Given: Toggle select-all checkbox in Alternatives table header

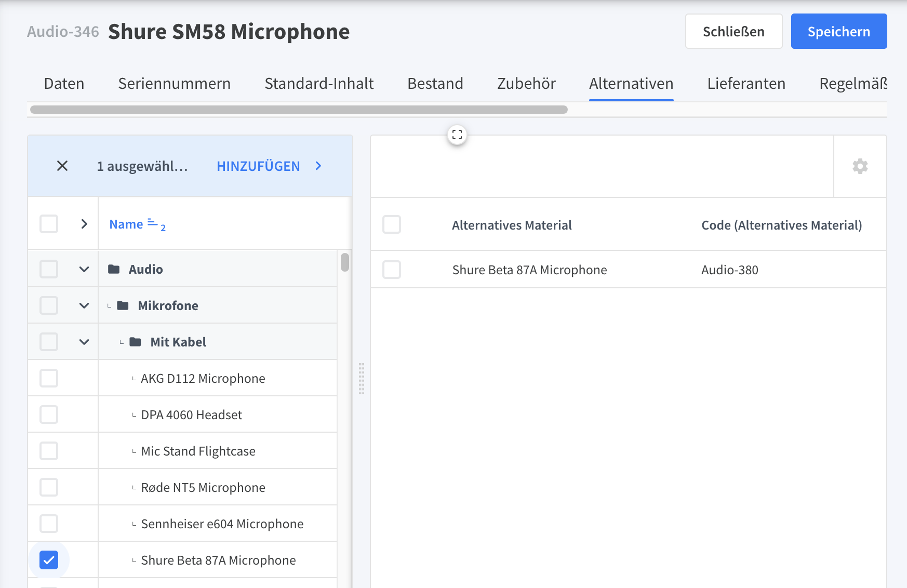Looking at the screenshot, I should pyautogui.click(x=392, y=224).
